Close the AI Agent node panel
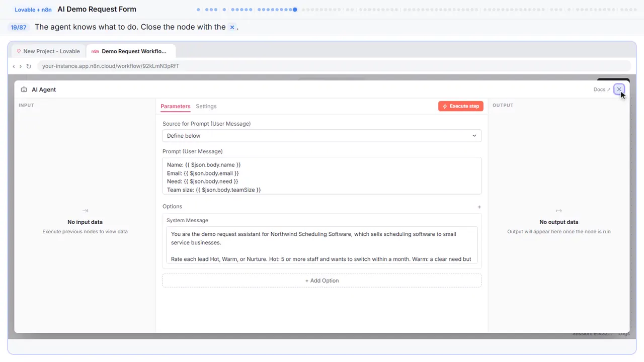Viewport: 644px width, 362px height. coord(619,89)
